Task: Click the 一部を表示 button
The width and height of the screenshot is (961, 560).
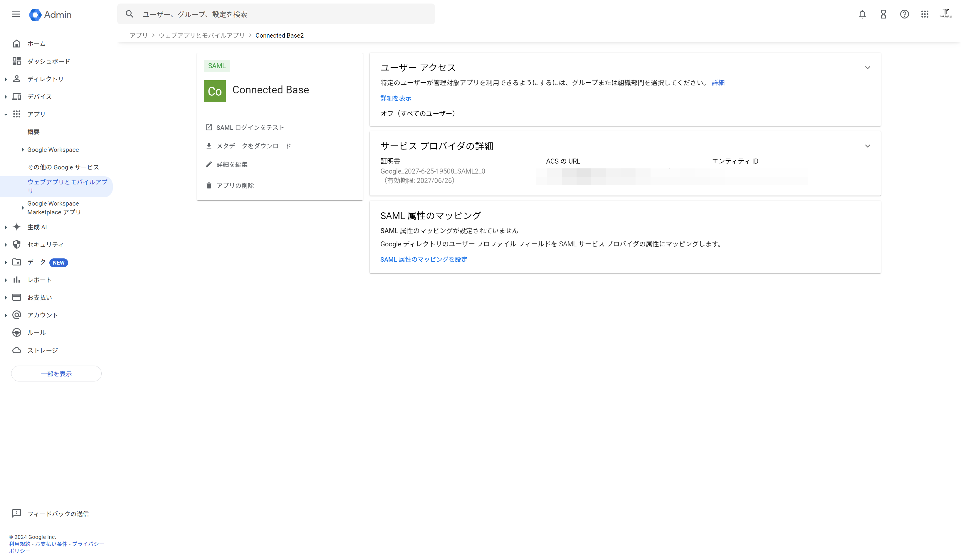Action: (56, 374)
